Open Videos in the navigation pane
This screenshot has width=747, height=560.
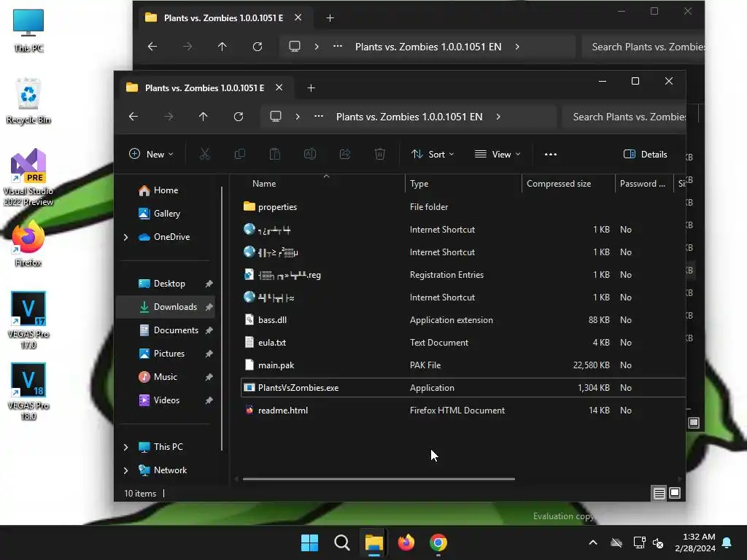[x=165, y=400]
